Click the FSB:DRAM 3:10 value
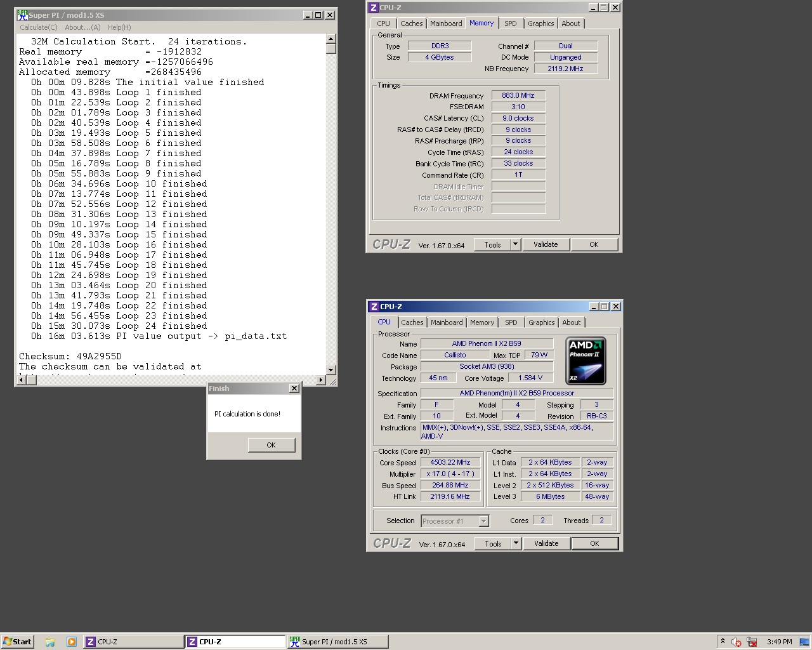The image size is (812, 650). tap(518, 107)
